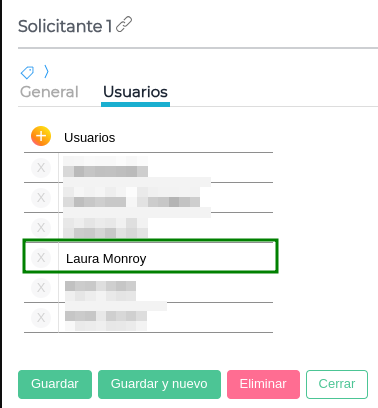The height and width of the screenshot is (408, 378).
Task: Add a user with the orange plus icon
Action: pyautogui.click(x=41, y=136)
